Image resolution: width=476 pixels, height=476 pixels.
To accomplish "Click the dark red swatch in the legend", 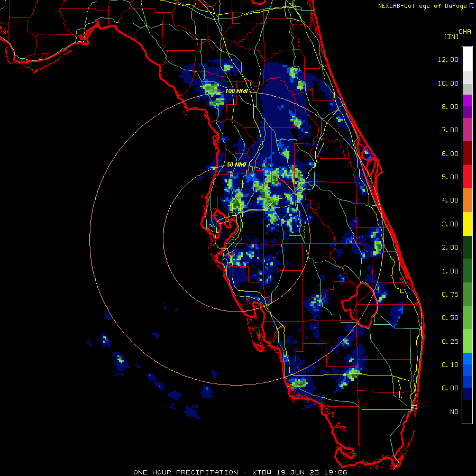I will [467, 153].
